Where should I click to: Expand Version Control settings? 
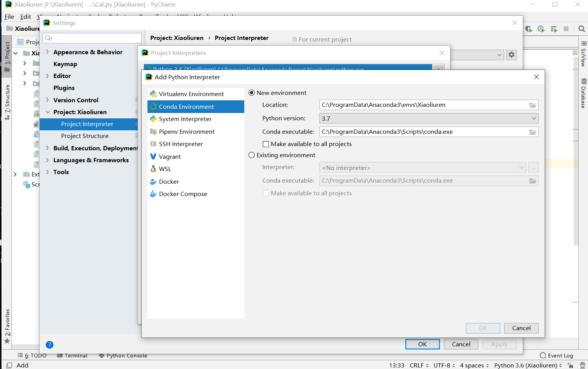48,100
